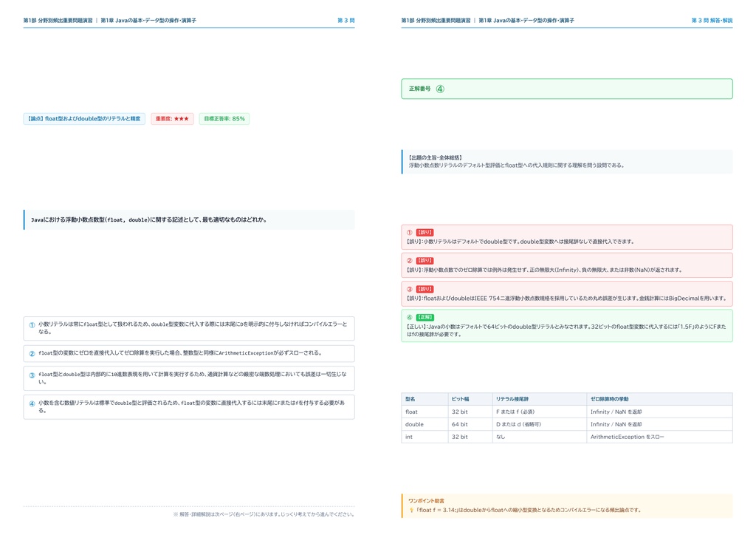Screen dimensions: 756x535
Task: Click the circled ④ beside 正解番号
Action: tap(440, 89)
